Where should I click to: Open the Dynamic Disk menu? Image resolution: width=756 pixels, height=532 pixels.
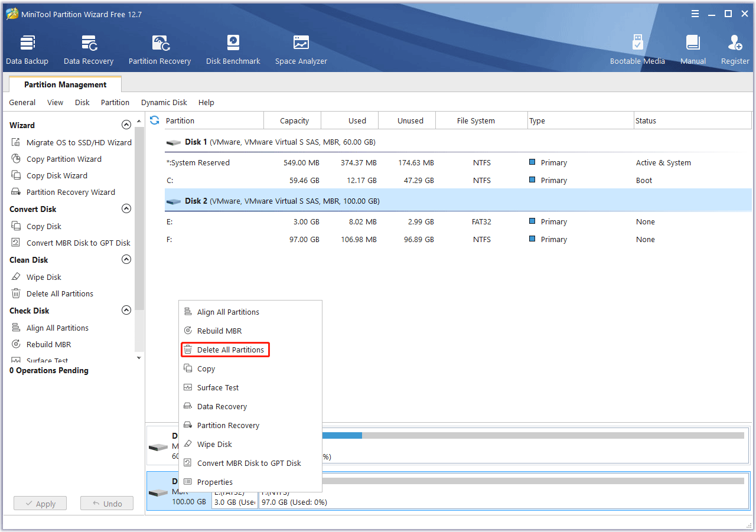pyautogui.click(x=164, y=102)
